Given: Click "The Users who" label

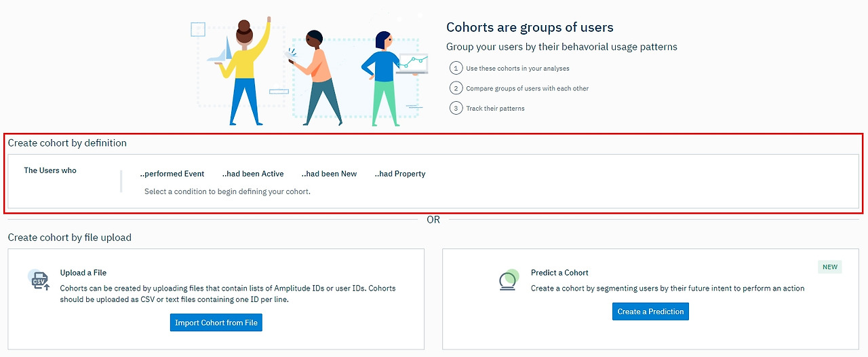Looking at the screenshot, I should click(50, 170).
